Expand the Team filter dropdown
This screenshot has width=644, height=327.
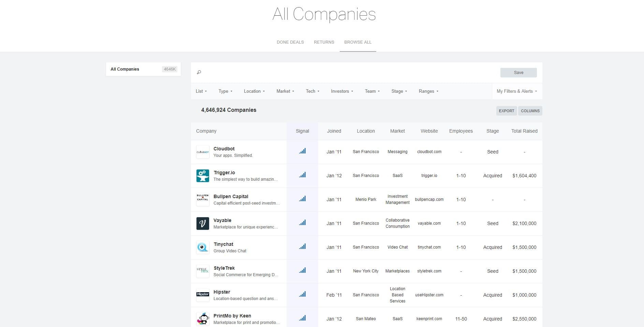(x=372, y=91)
